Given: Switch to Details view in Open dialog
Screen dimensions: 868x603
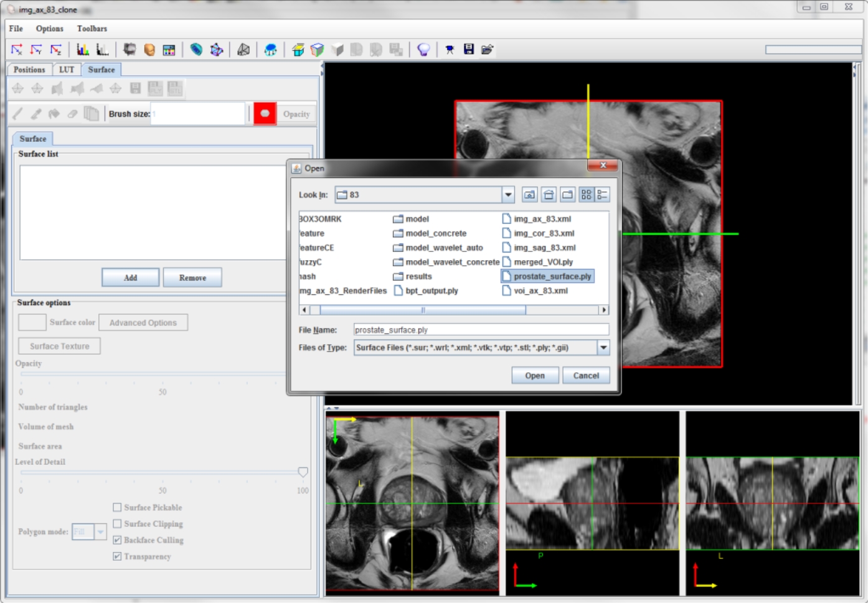Looking at the screenshot, I should 602,195.
